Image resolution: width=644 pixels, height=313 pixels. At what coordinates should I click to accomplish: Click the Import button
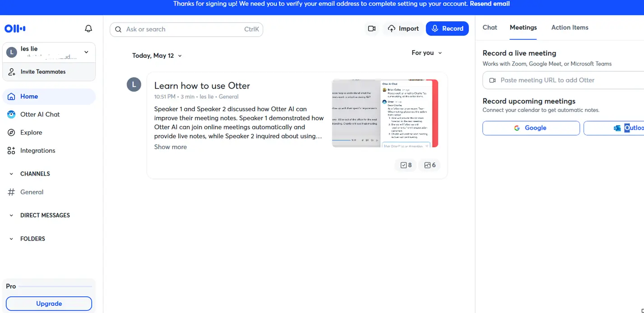coord(403,28)
